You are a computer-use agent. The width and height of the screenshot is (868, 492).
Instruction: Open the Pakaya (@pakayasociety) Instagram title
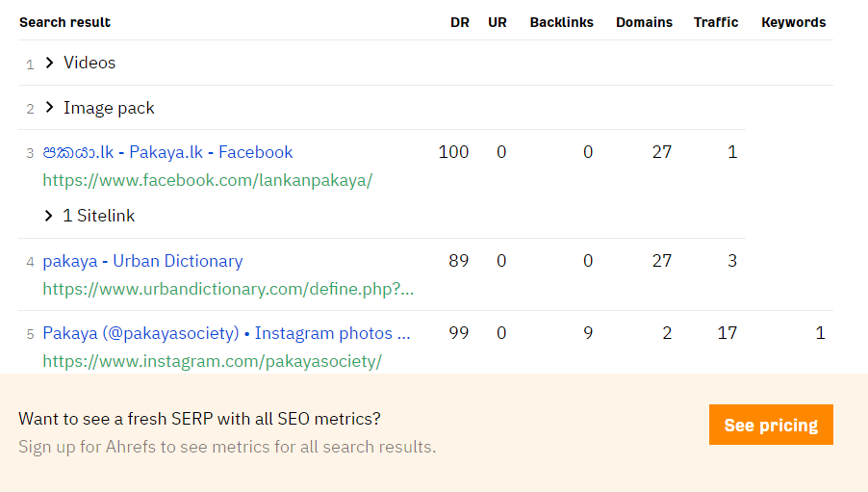(x=226, y=333)
